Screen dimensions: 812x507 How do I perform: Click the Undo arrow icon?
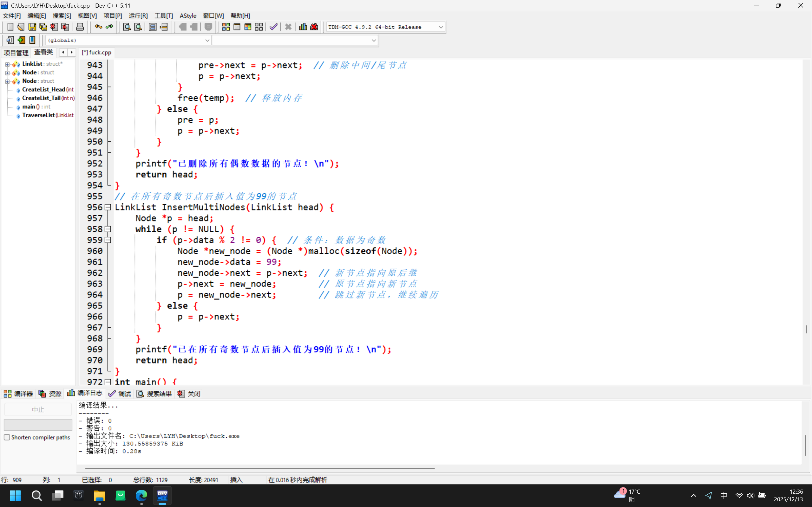(x=98, y=27)
